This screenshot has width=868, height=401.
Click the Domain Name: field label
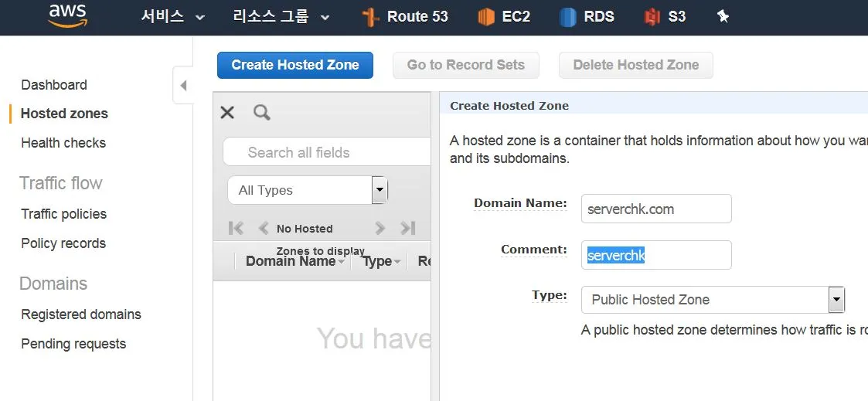point(520,203)
